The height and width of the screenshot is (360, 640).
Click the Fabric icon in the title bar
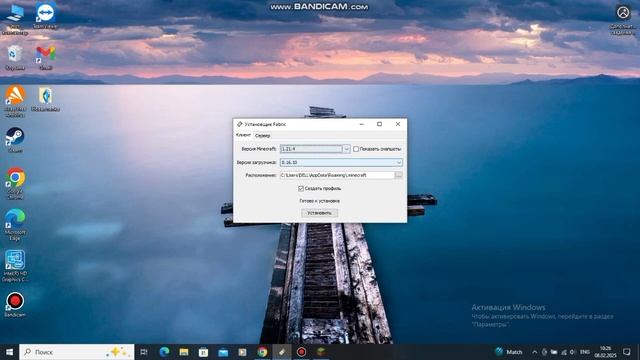(x=240, y=124)
